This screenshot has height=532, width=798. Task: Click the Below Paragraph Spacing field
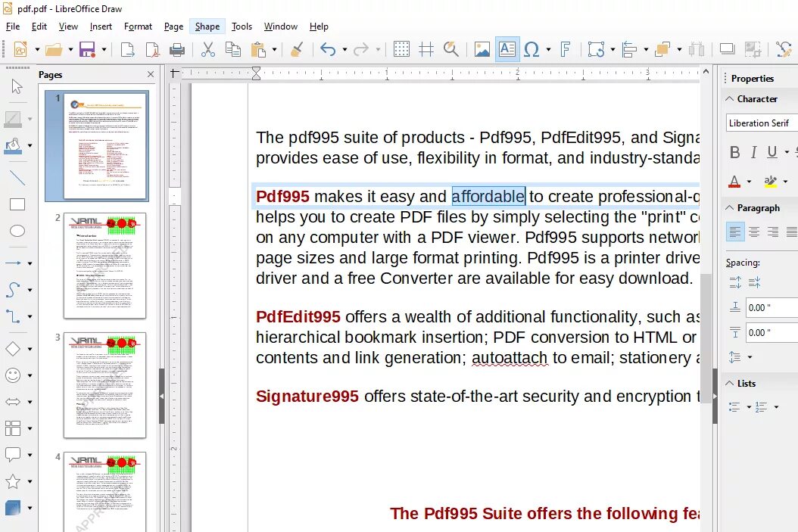(x=772, y=333)
